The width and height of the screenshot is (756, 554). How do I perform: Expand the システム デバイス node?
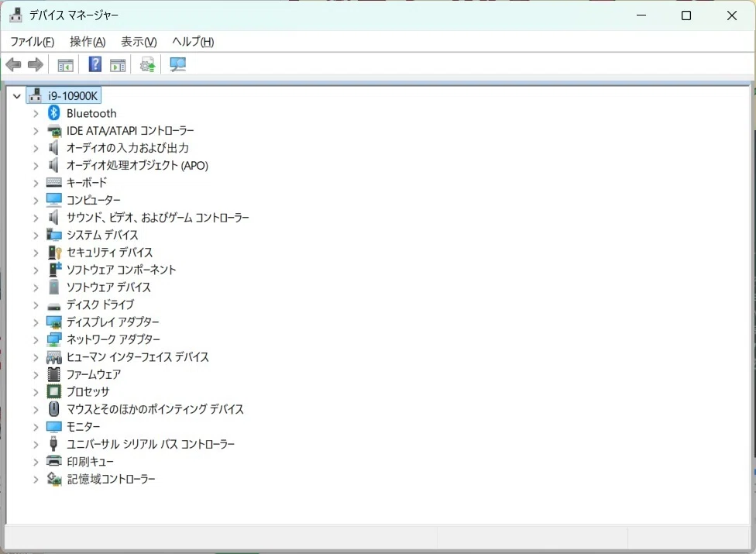(x=36, y=236)
